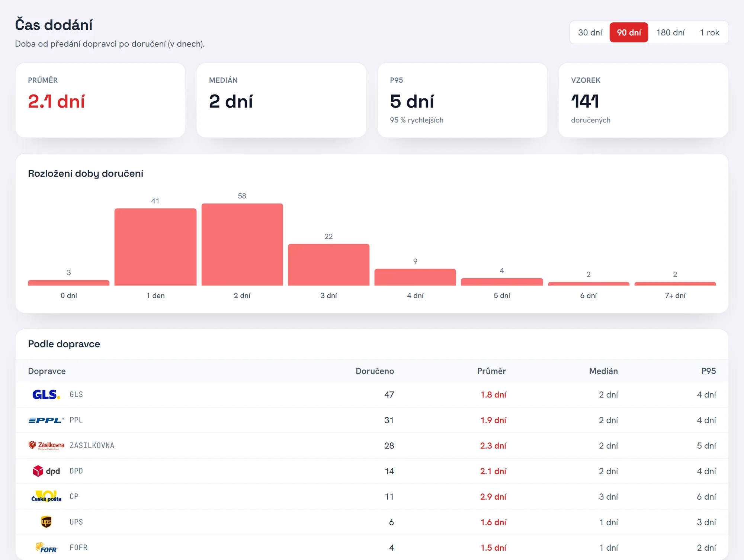Click the 1 den histogram bar
The width and height of the screenshot is (744, 560).
pos(155,247)
